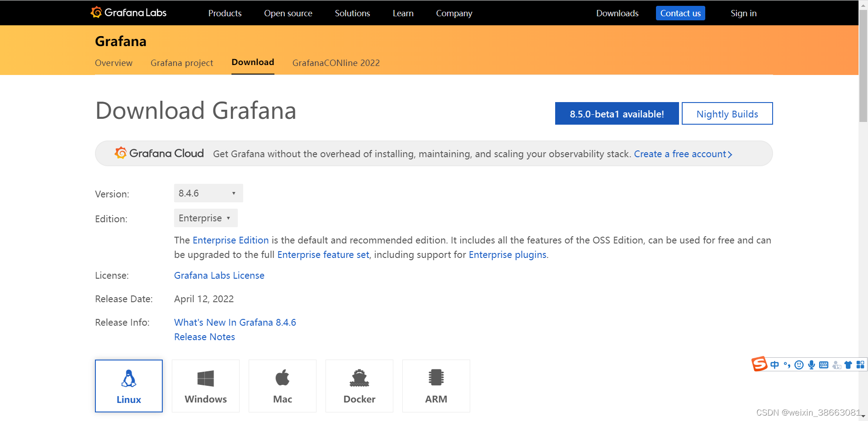This screenshot has width=868, height=421.
Task: Click the April 12, 2022 release date
Action: click(x=204, y=299)
